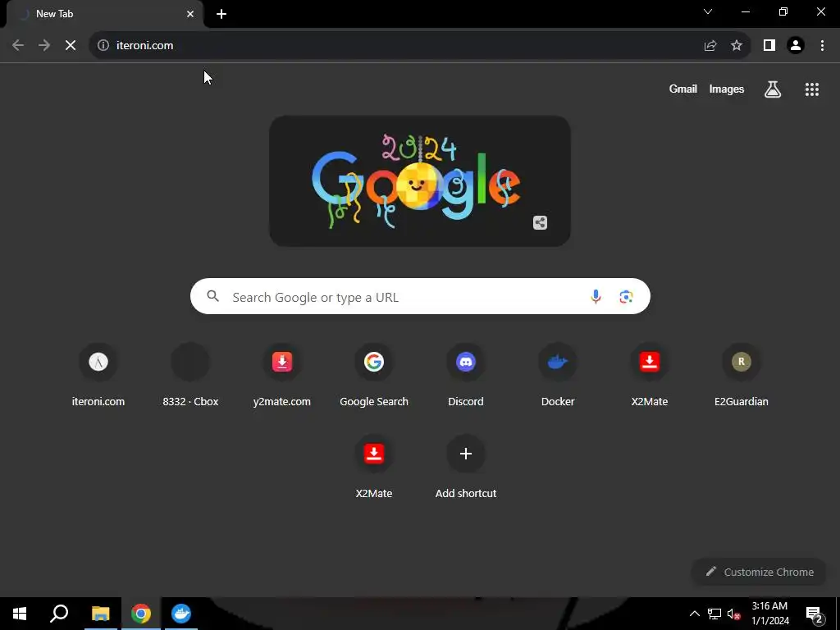Image resolution: width=840 pixels, height=630 pixels.
Task: Open the muted volume control
Action: 733,614
